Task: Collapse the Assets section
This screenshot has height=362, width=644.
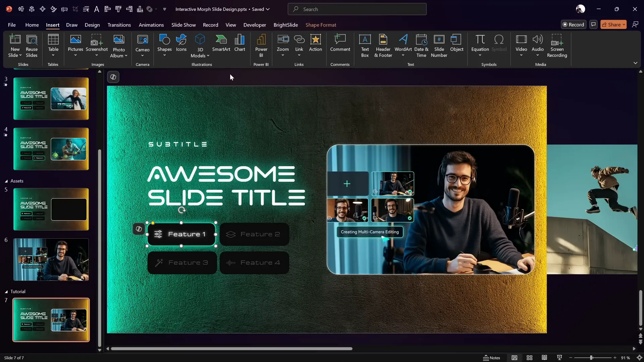Action: 6,181
